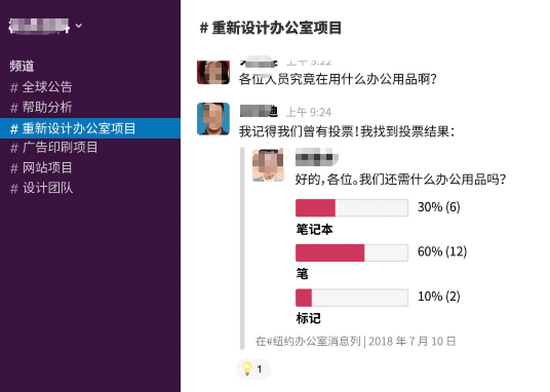Open the 网站项目 channel
550x392 pixels.
(47, 168)
